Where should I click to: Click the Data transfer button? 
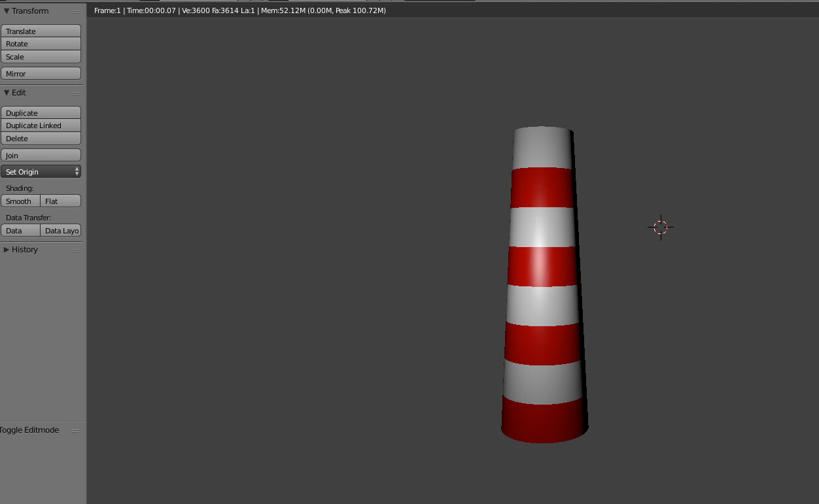(x=20, y=230)
